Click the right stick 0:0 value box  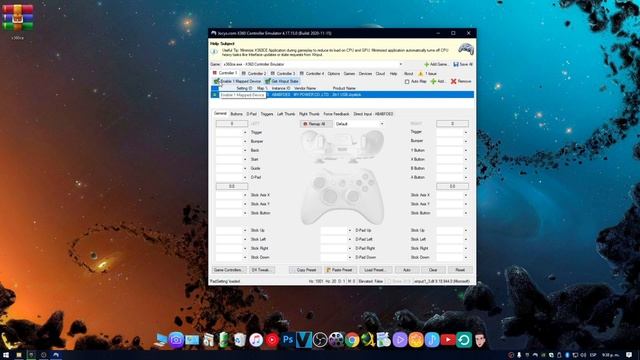click(x=452, y=187)
